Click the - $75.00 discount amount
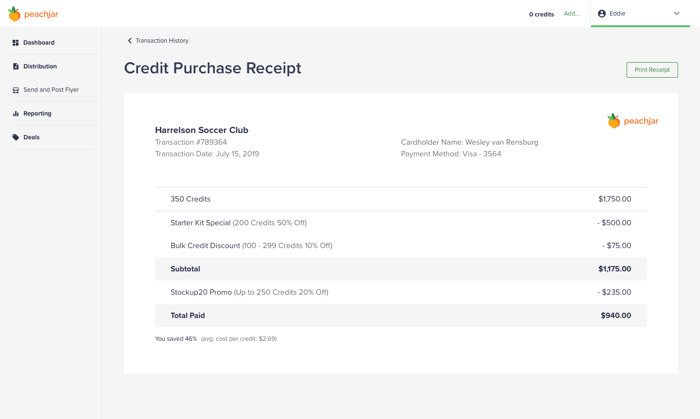Screen dimensions: 700x419 coord(617,246)
